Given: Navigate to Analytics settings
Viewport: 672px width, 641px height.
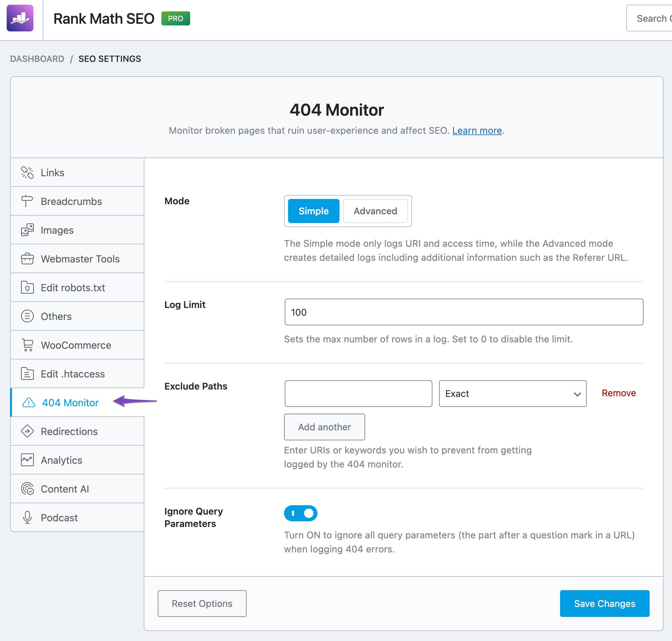Looking at the screenshot, I should click(x=60, y=460).
